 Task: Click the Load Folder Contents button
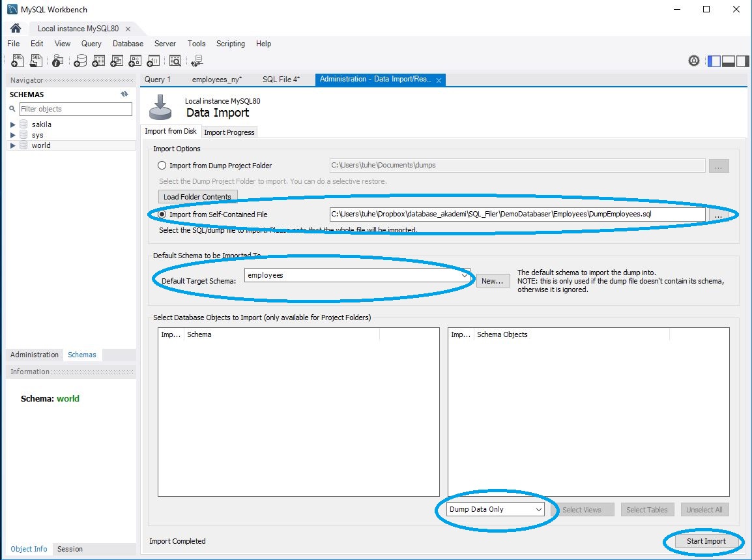coord(197,197)
